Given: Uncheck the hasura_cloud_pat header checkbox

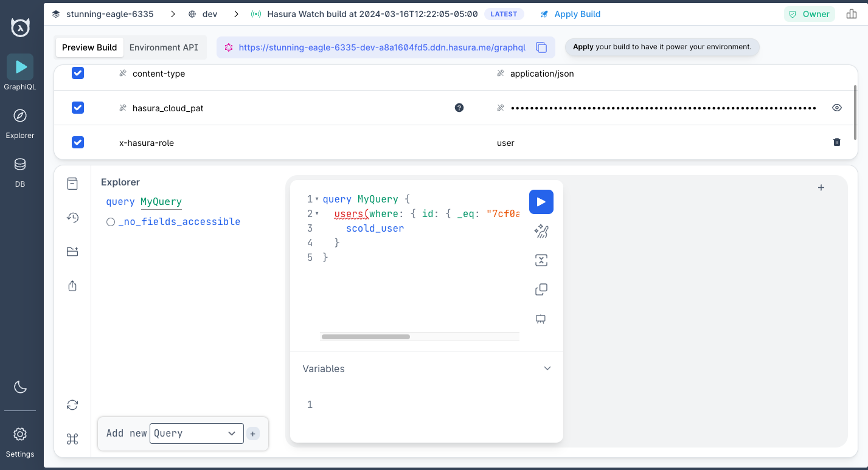Looking at the screenshot, I should tap(78, 108).
